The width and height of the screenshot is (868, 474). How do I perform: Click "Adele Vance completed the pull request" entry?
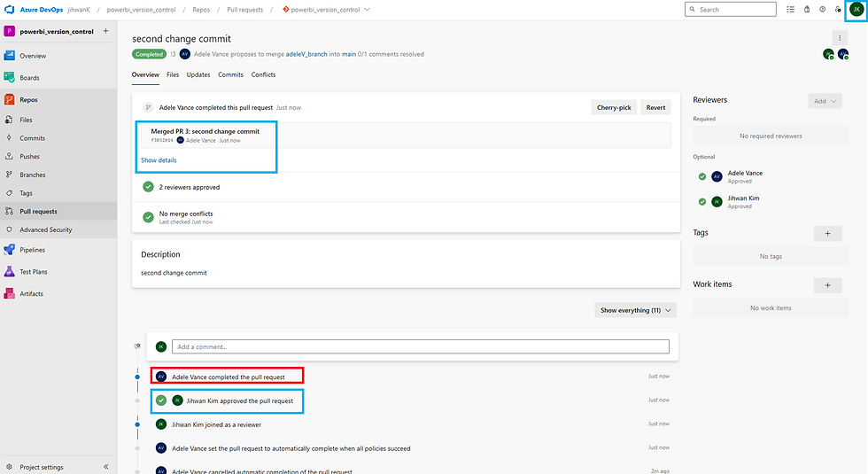point(229,377)
